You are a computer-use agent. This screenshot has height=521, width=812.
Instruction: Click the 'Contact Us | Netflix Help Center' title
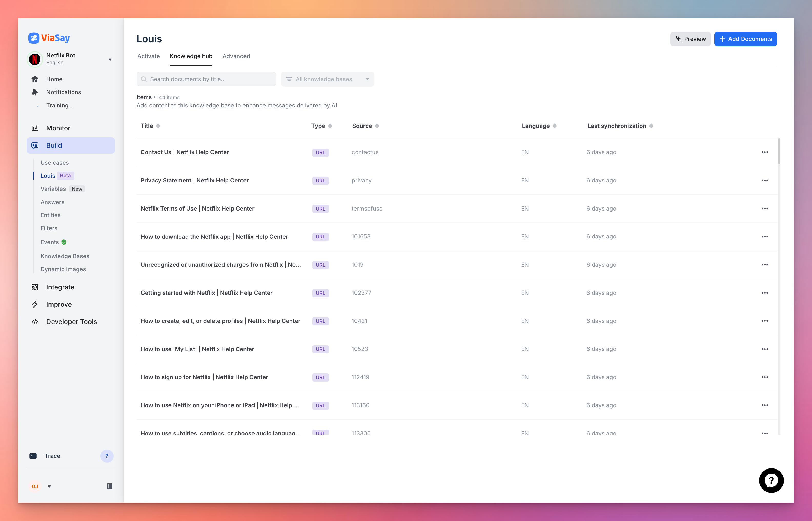[x=185, y=152]
